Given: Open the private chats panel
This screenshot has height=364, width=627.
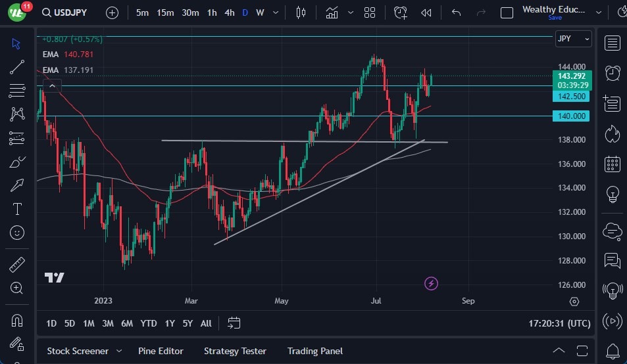Looking at the screenshot, I should [613, 261].
